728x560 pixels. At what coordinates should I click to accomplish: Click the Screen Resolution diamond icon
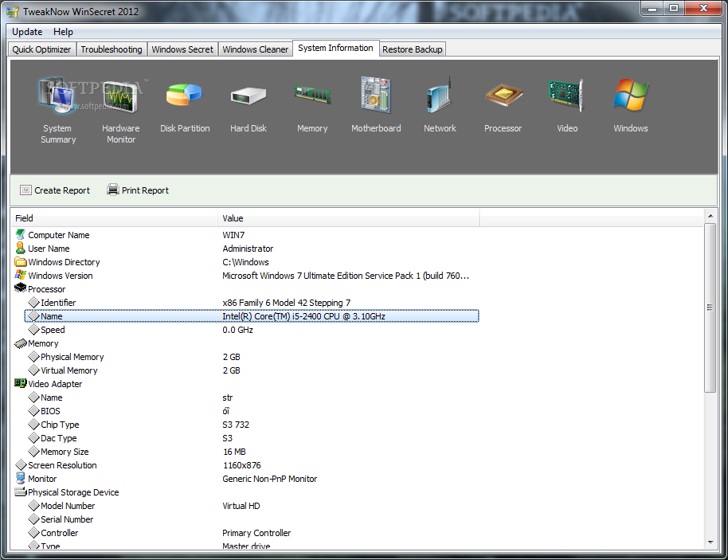[21, 465]
